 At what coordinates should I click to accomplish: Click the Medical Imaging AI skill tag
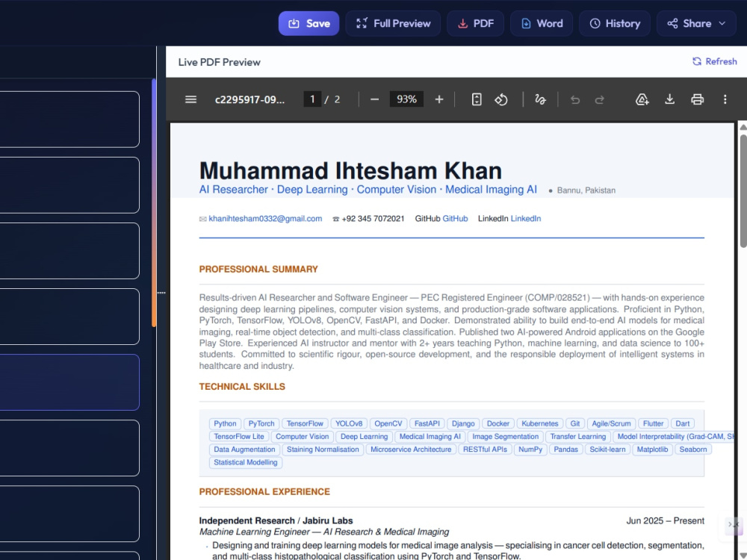coord(430,436)
